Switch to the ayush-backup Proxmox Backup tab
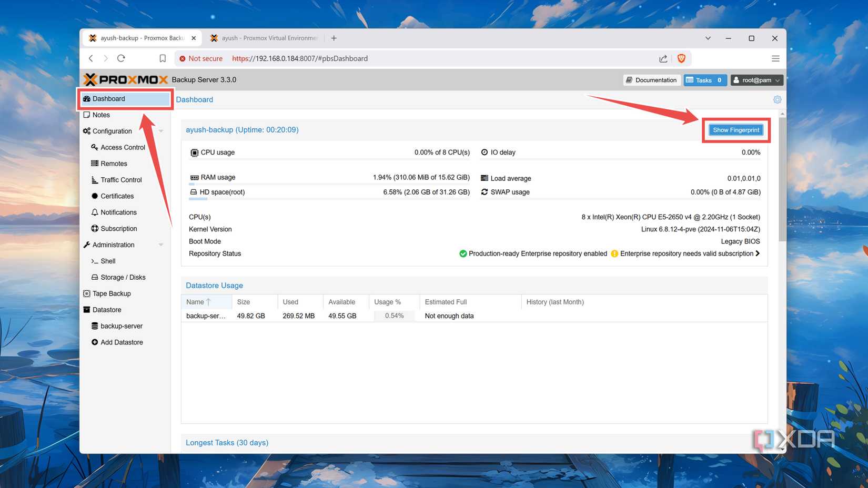The height and width of the screenshot is (488, 868). pyautogui.click(x=141, y=38)
